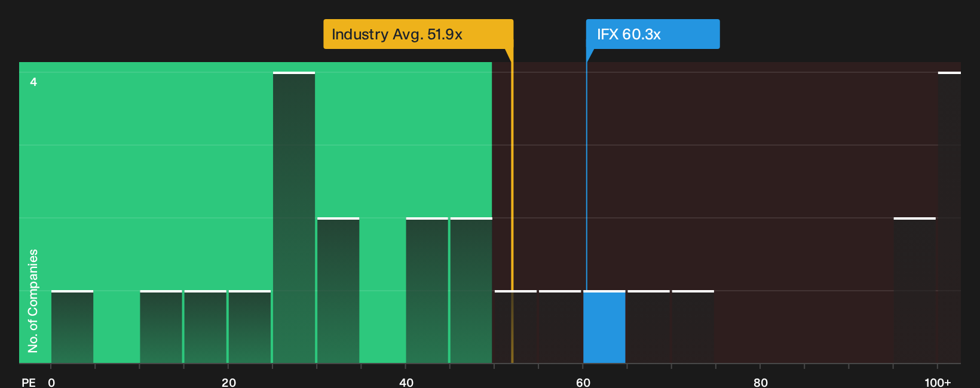
Task: Click the x-axis label 100+
Action: coord(938,383)
